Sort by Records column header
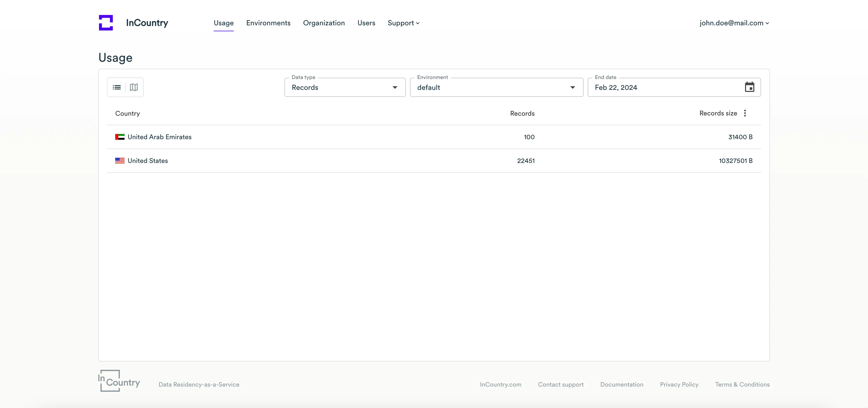This screenshot has width=868, height=408. pos(522,114)
